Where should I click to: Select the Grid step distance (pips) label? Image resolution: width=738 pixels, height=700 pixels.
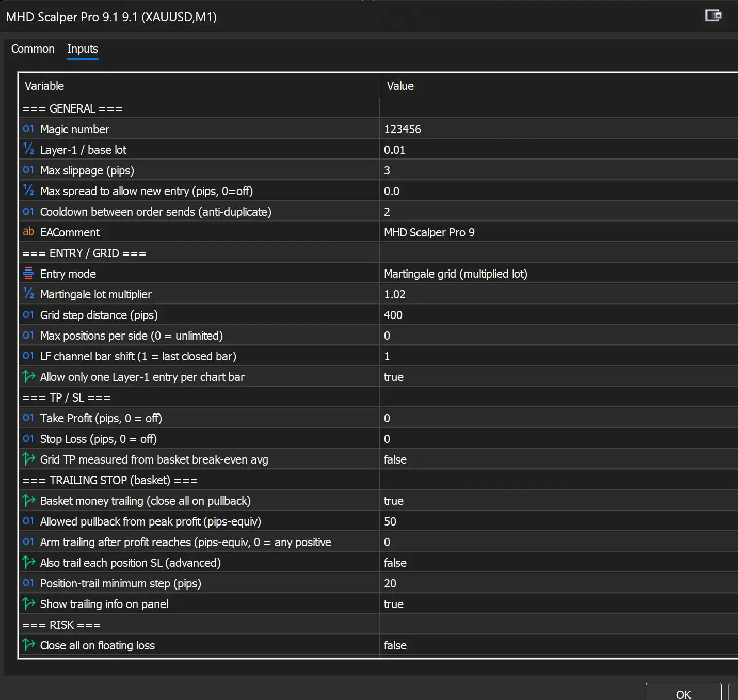(99, 315)
